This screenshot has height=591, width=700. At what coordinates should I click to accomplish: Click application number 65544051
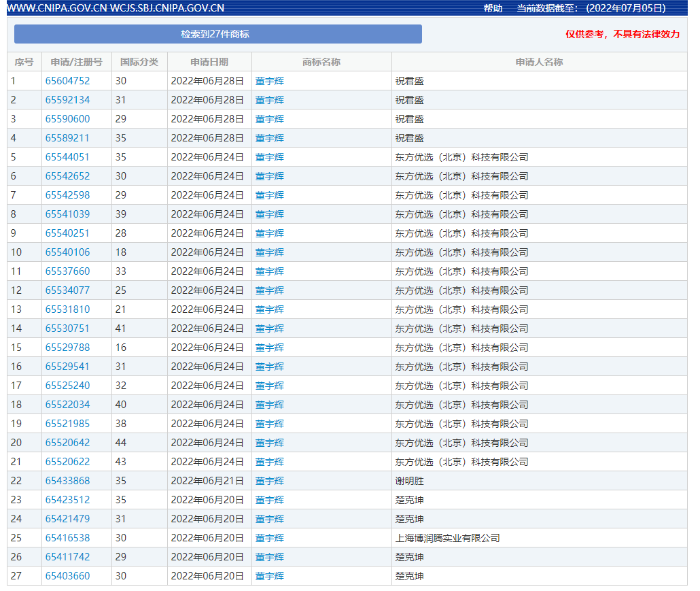click(67, 157)
